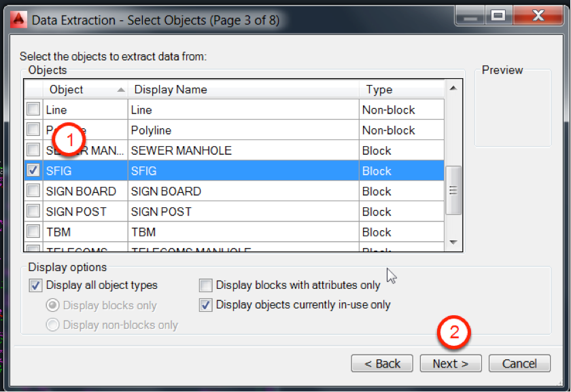Disable Display objects currently in-use only
Screen dimensions: 571x392
pos(206,305)
